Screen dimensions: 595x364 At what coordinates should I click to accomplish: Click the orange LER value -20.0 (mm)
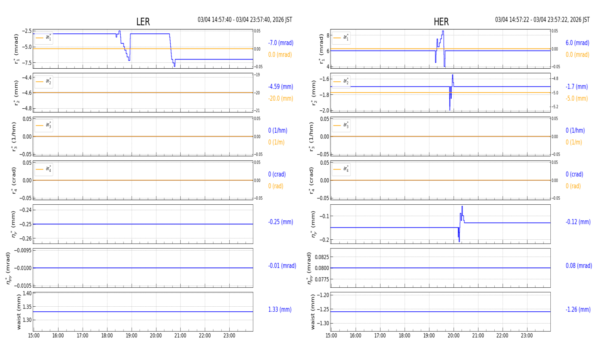coord(281,99)
